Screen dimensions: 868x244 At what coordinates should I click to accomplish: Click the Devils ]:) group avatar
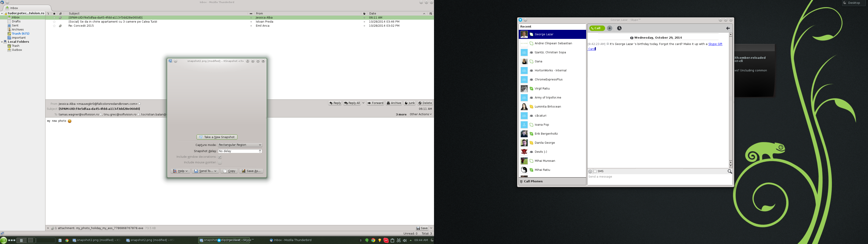pos(524,152)
